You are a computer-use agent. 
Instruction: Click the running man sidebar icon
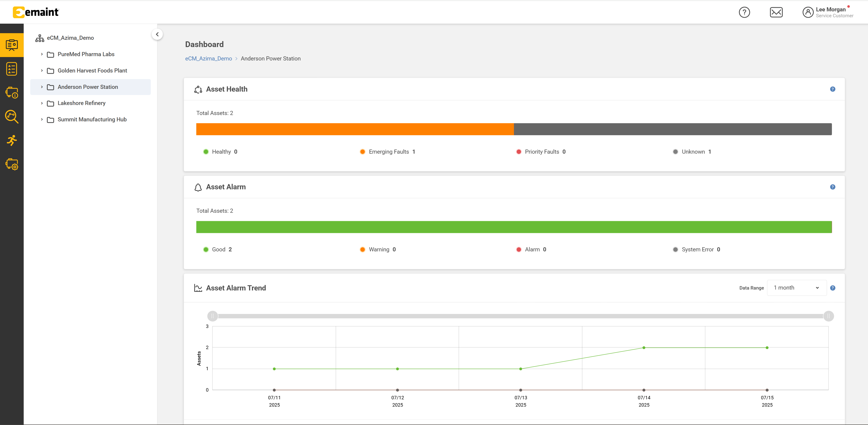click(12, 140)
